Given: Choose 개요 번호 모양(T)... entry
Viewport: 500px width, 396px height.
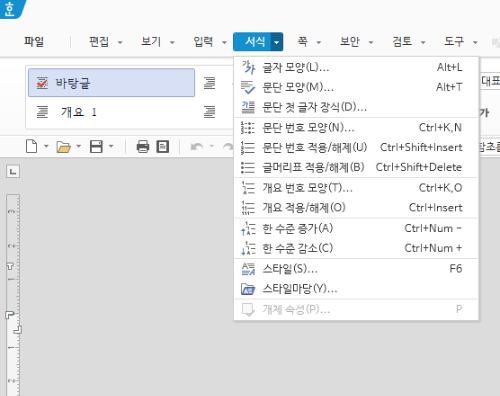Looking at the screenshot, I should click(x=356, y=188).
